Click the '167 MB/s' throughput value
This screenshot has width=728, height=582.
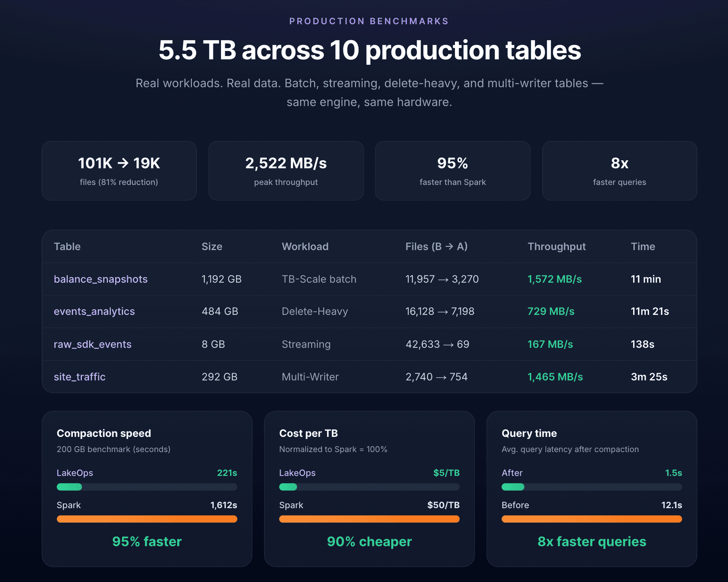550,344
